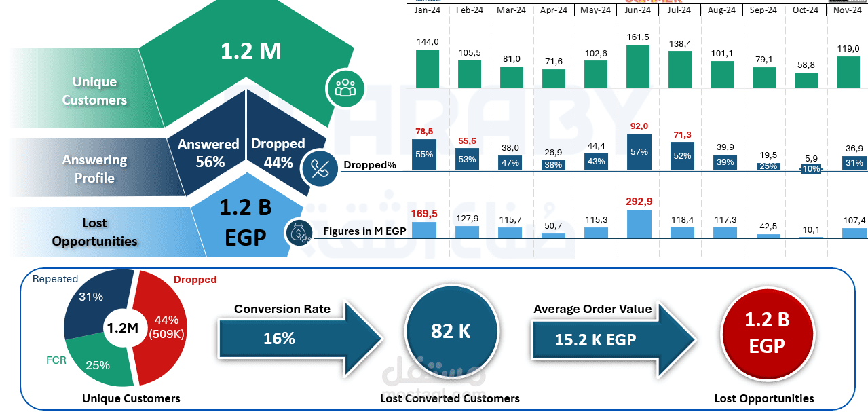Select the Nov-24 month header
The width and height of the screenshot is (868, 412).
click(x=848, y=10)
